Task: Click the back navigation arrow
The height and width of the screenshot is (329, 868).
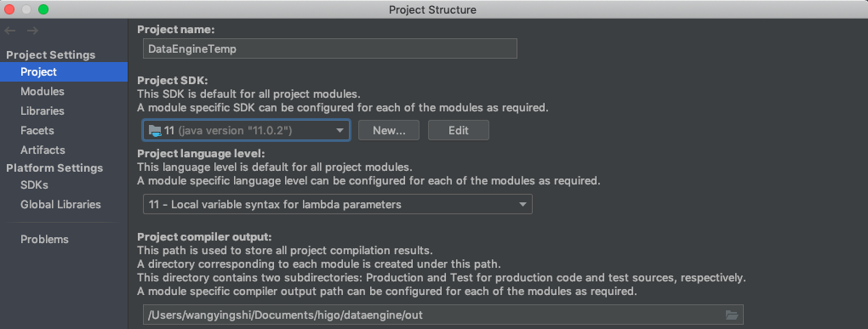Action: tap(10, 31)
